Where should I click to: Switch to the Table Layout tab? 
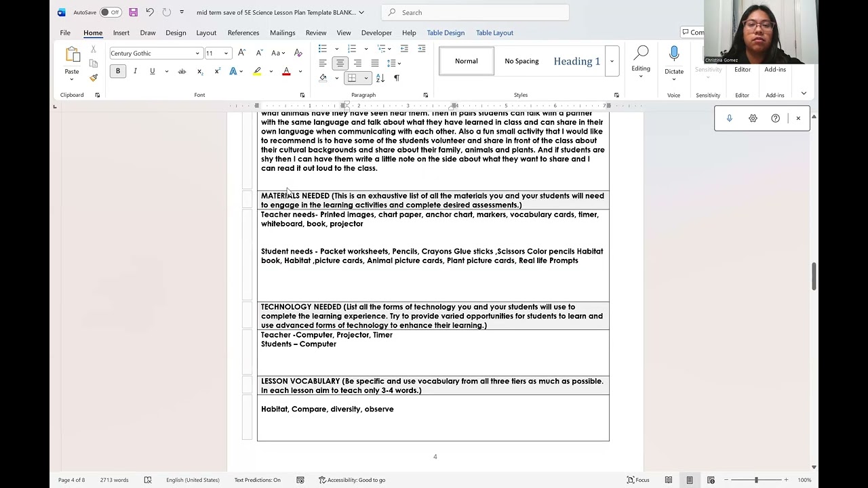pyautogui.click(x=494, y=33)
